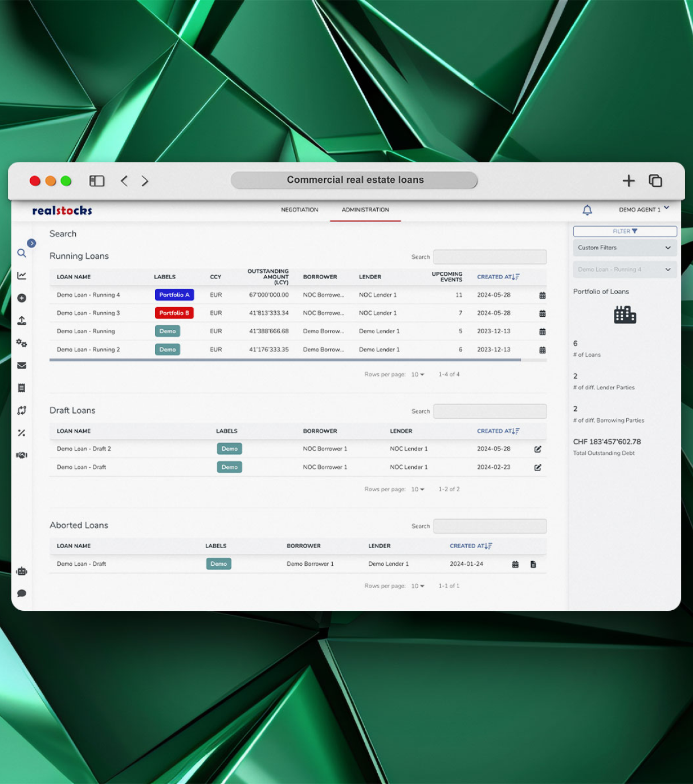This screenshot has height=784, width=693.
Task: Click the notification bell icon
Action: pos(587,210)
